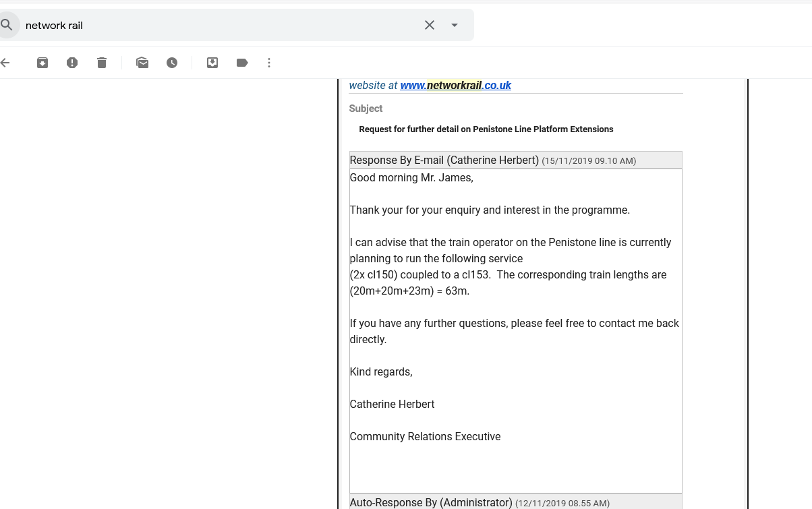Click the 'Thank your for your enquiry' line
The height and width of the screenshot is (509, 812).
point(490,210)
